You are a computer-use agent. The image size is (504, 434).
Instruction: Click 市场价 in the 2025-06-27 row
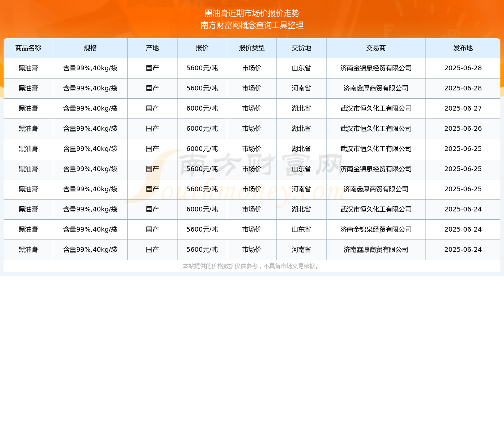252,108
